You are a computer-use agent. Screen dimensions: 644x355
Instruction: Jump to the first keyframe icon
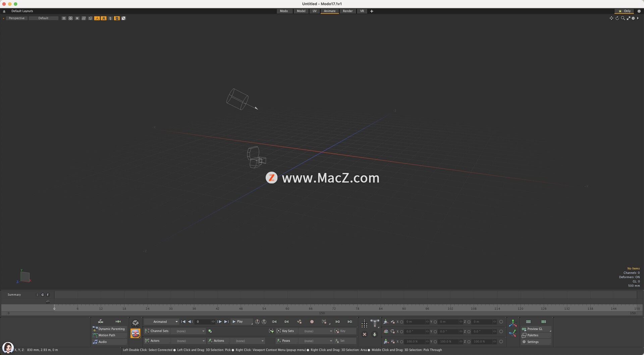tap(274, 322)
